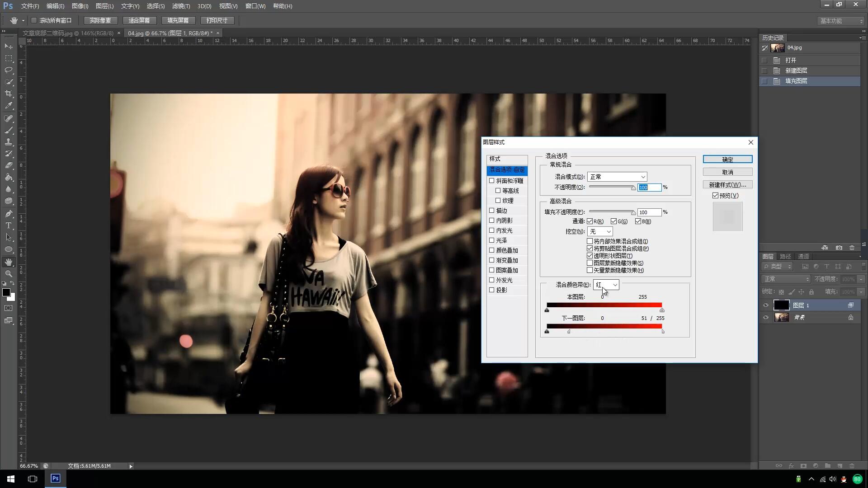
Task: Select 新建图层 history state
Action: pyautogui.click(x=809, y=70)
